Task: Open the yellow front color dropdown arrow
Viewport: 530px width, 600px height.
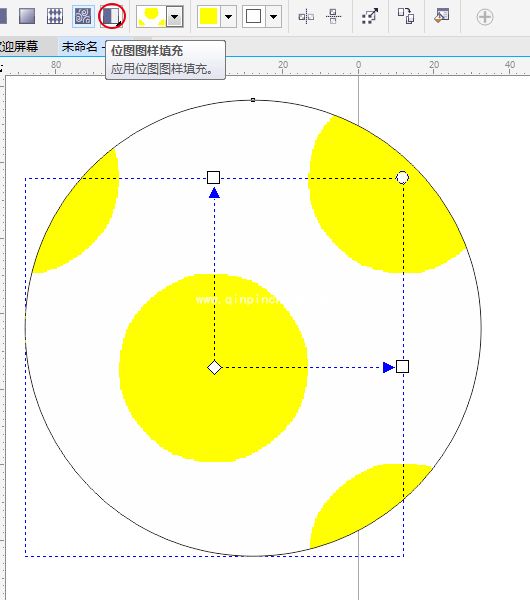Action: [228, 17]
